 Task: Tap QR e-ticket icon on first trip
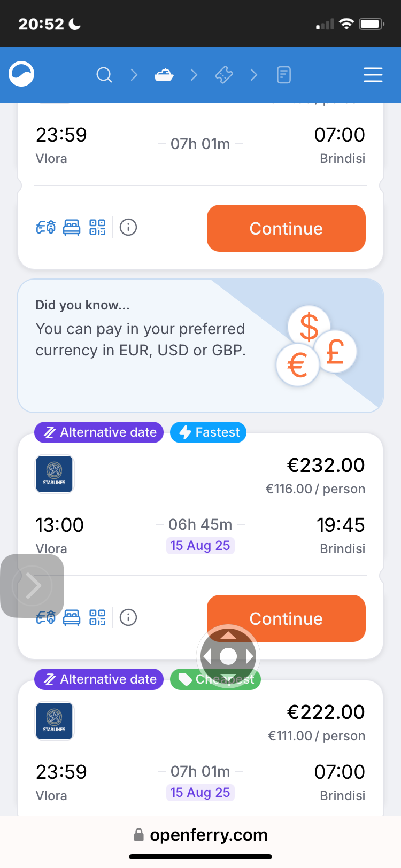pyautogui.click(x=97, y=228)
